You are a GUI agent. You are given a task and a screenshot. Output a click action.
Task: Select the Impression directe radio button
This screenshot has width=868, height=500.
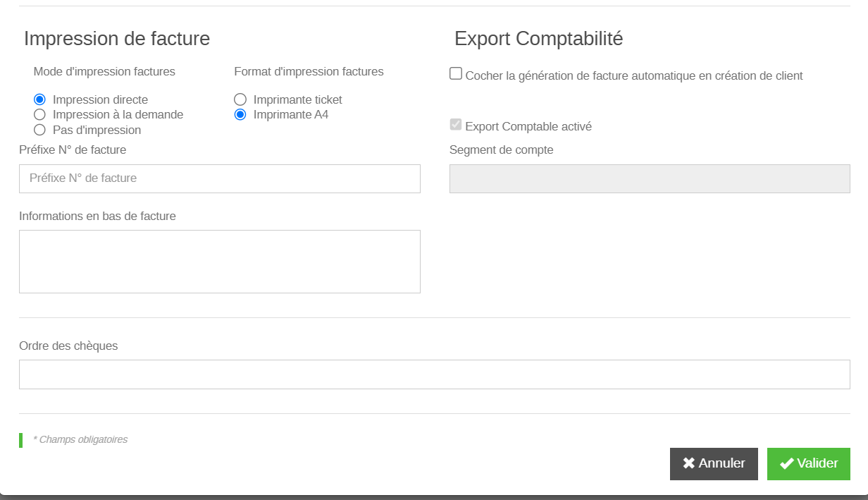40,99
